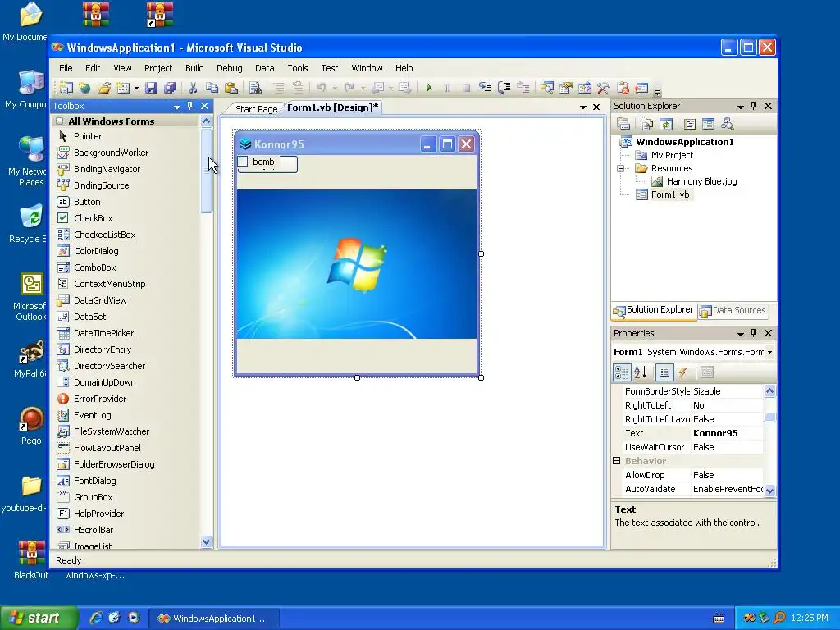Select Harmony Blue.jpg in Solution Explorer

pos(701,181)
